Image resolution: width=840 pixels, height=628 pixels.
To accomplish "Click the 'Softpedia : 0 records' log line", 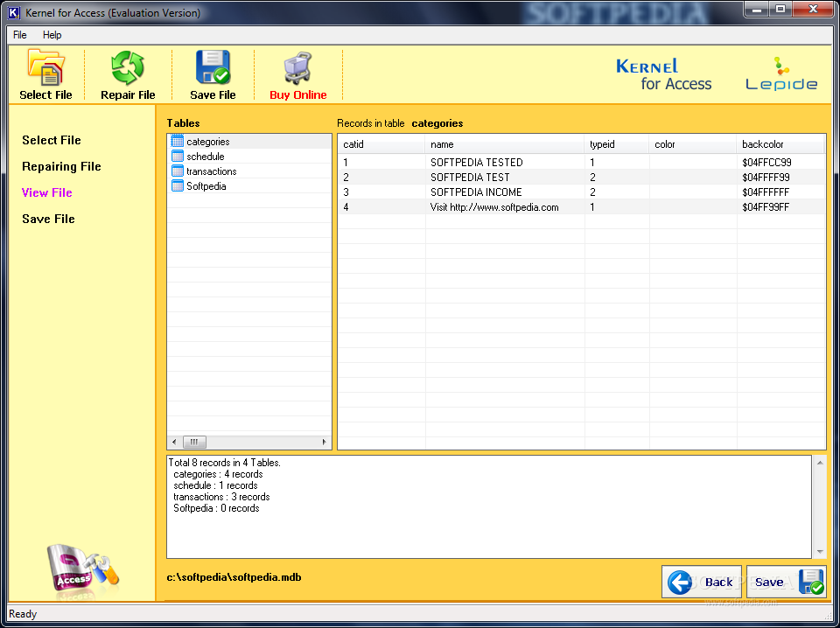I will (216, 508).
